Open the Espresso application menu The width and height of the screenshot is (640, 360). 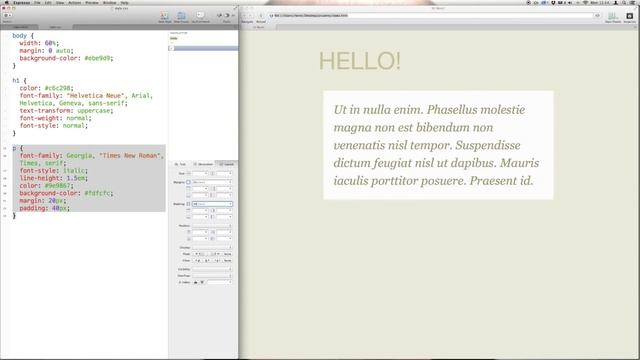[22, 2]
